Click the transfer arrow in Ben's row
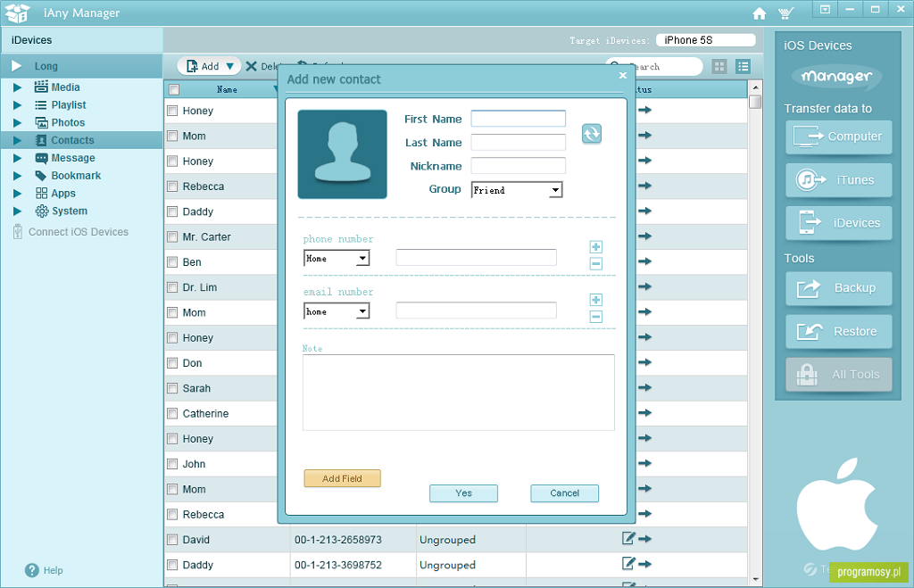Screen dimensions: 914x588 click(x=644, y=261)
